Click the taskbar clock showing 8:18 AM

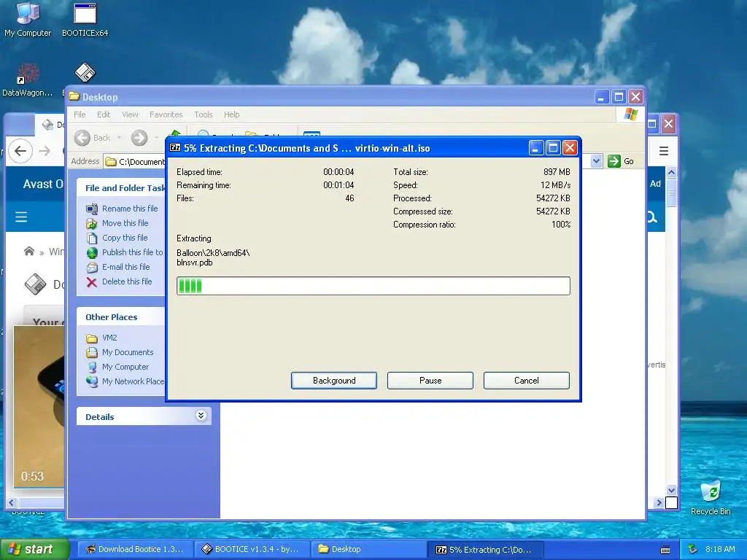pyautogui.click(x=720, y=549)
